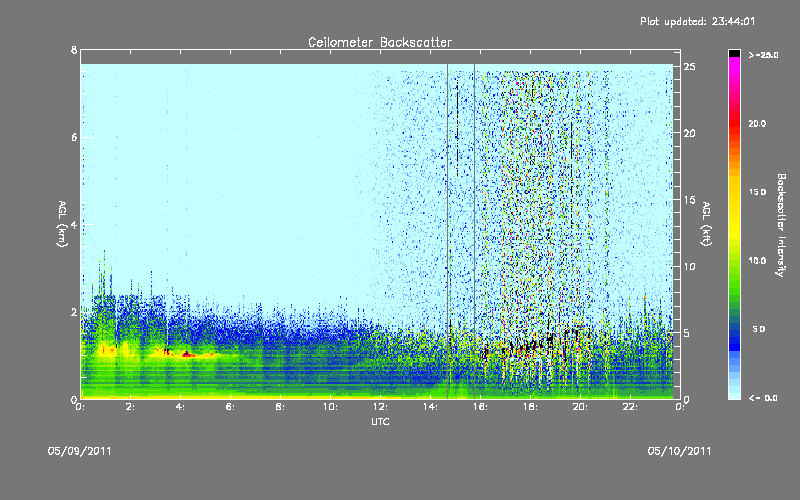Click the 'Ceilometer Backscatter' plot title

[x=380, y=42]
